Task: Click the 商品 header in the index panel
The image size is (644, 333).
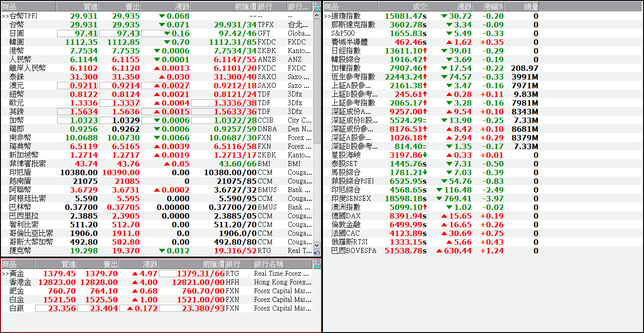Action: click(350, 6)
